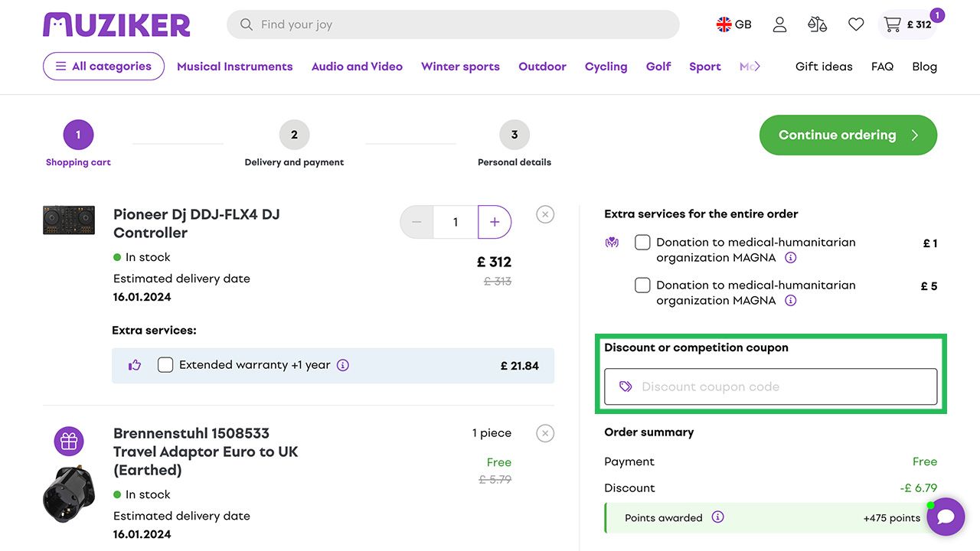980x551 pixels.
Task: Open the All categories menu
Action: [x=103, y=67]
